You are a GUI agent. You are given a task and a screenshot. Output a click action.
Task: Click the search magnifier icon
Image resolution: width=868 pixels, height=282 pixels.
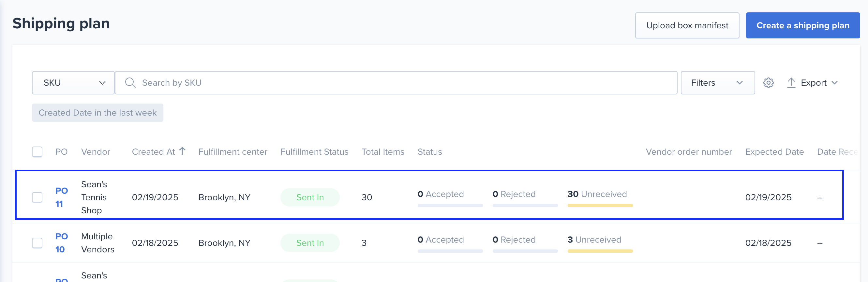(130, 83)
